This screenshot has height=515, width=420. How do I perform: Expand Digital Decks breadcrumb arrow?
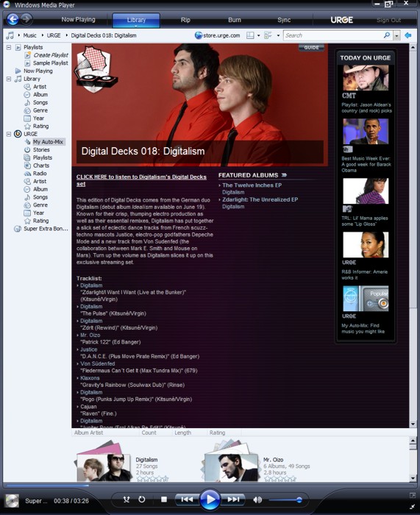67,35
